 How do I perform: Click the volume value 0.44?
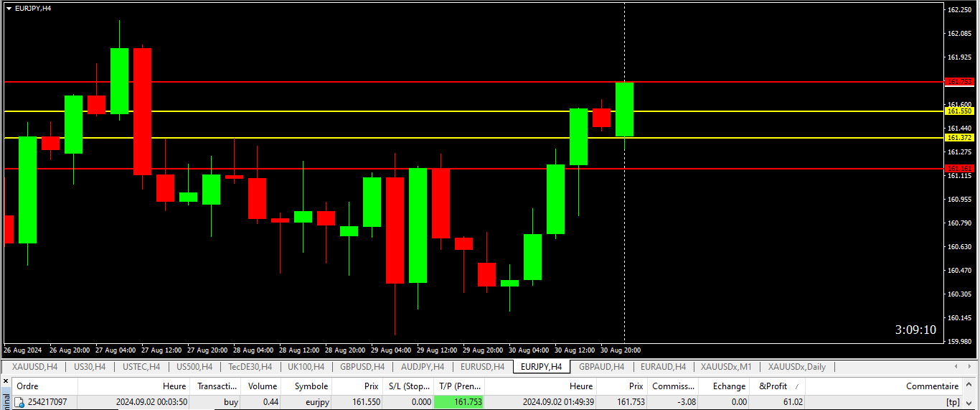tap(270, 403)
